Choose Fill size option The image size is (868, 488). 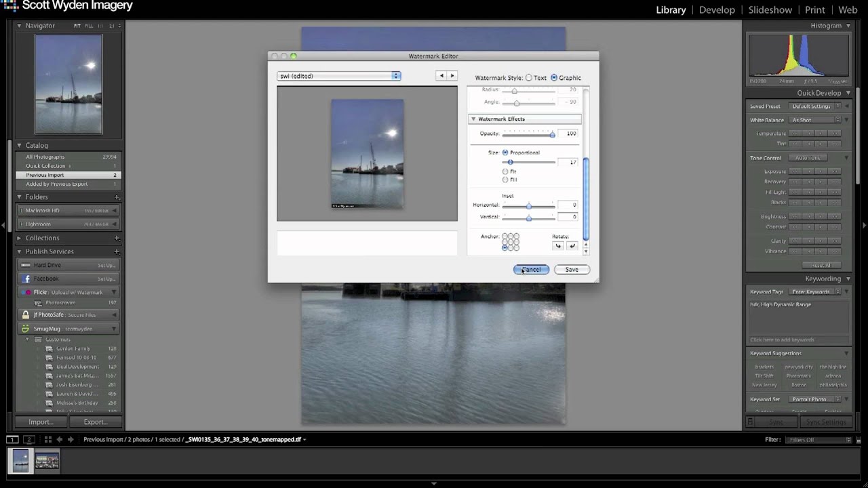505,180
